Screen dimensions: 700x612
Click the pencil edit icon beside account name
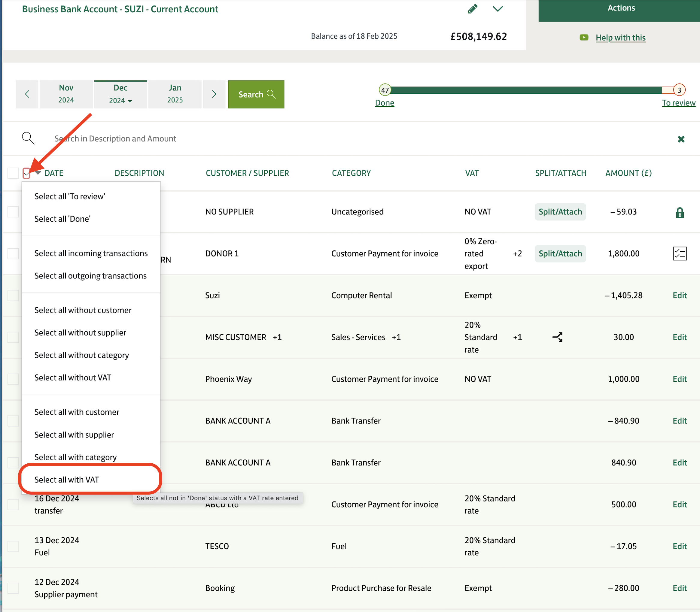point(473,9)
